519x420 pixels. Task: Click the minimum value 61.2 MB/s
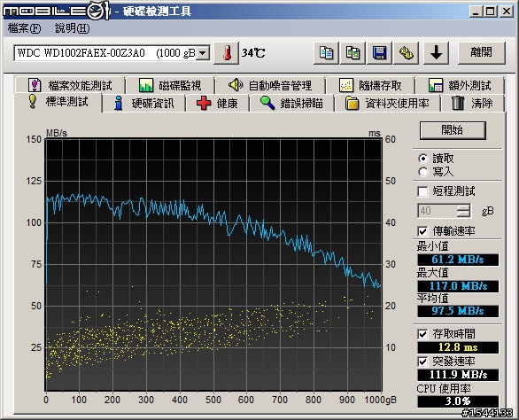pos(458,260)
